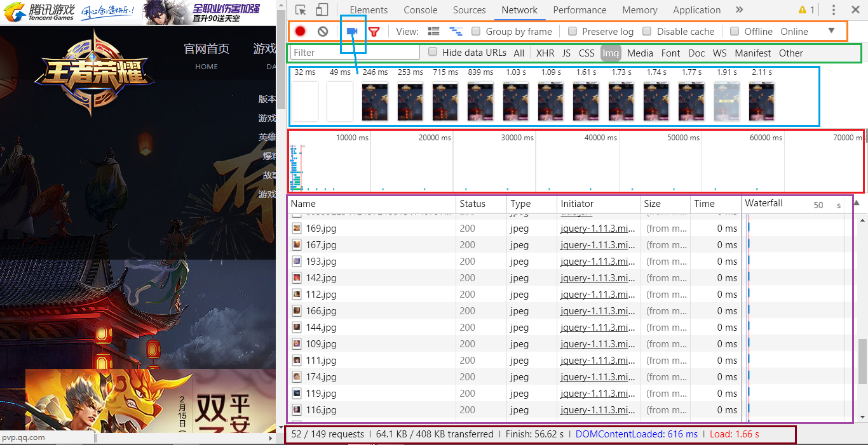The image size is (868, 445).
Task: Toggle the capture screenshots camera icon
Action: point(352,31)
